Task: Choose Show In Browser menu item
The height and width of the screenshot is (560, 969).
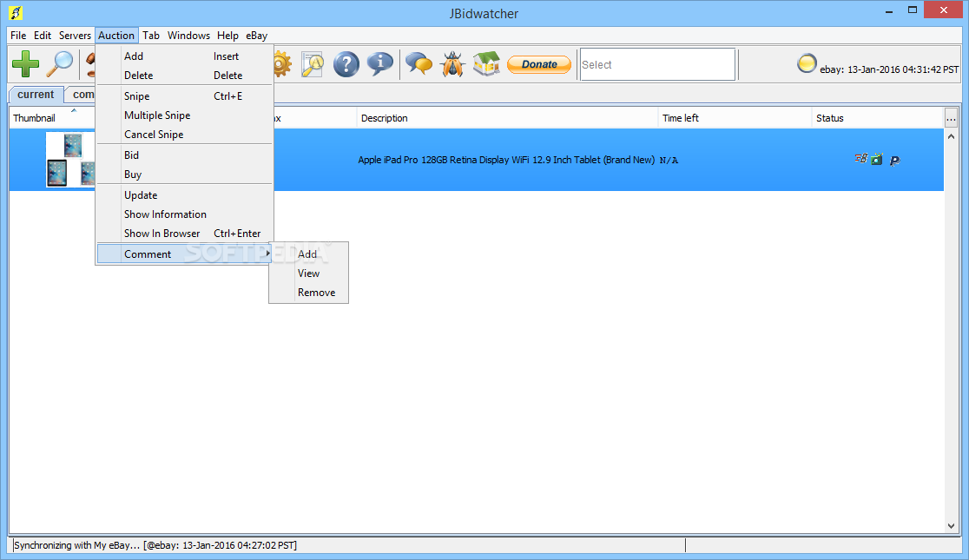Action: click(x=185, y=234)
